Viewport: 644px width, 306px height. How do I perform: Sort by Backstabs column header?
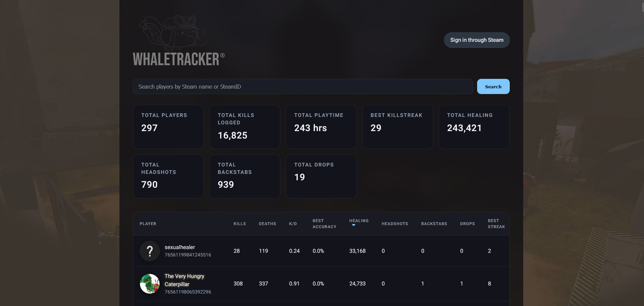coord(434,224)
